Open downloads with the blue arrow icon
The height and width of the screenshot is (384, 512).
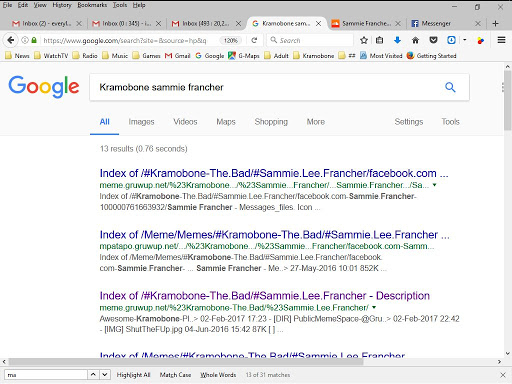coord(397,40)
